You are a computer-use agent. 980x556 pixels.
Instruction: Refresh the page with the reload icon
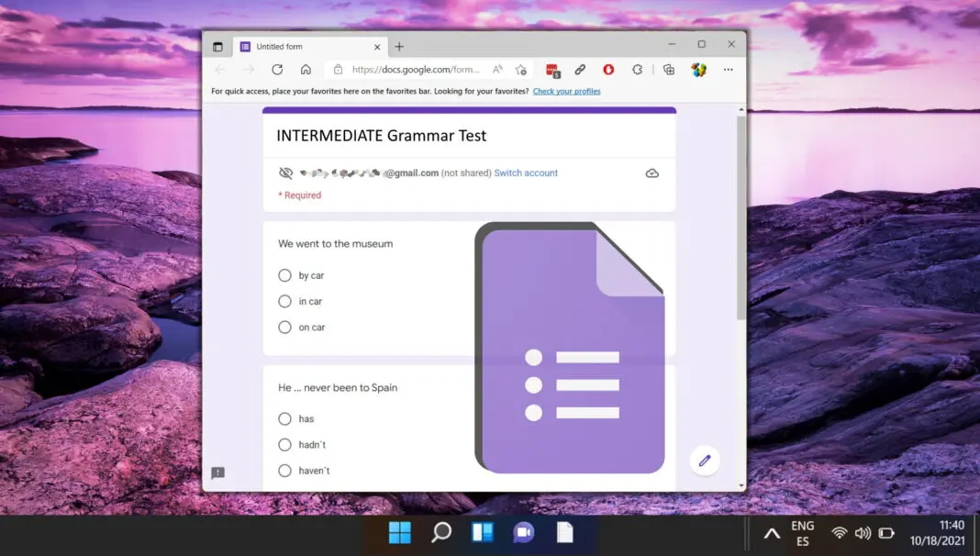(x=277, y=70)
